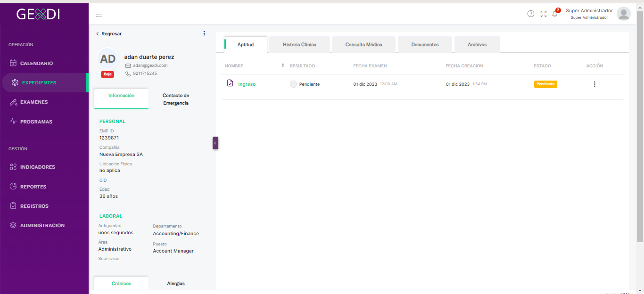Open the Calendario menu item

click(36, 63)
